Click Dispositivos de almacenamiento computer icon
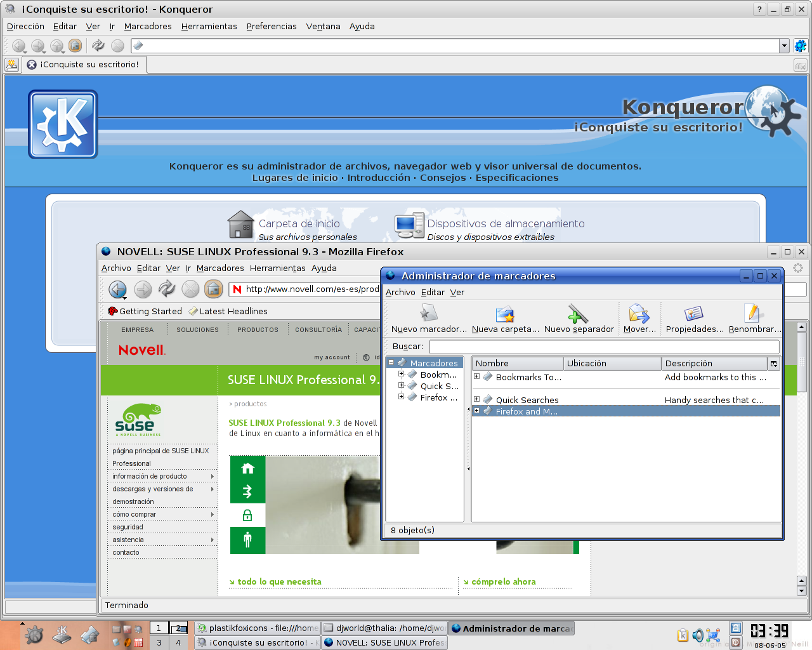This screenshot has width=812, height=650. click(409, 225)
